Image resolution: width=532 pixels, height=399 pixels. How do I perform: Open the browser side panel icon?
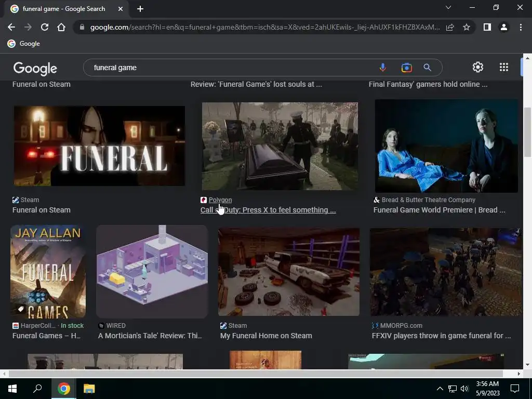[x=487, y=27]
